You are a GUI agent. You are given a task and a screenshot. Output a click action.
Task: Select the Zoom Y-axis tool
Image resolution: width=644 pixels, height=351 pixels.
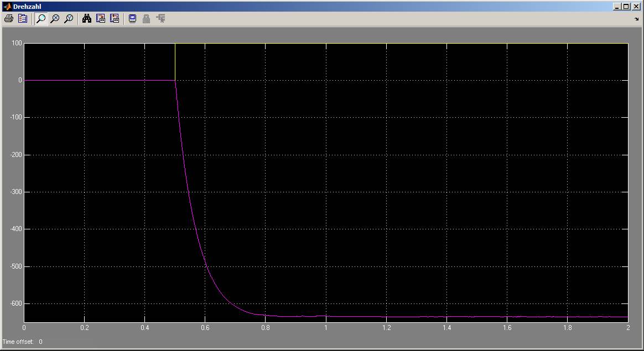69,19
